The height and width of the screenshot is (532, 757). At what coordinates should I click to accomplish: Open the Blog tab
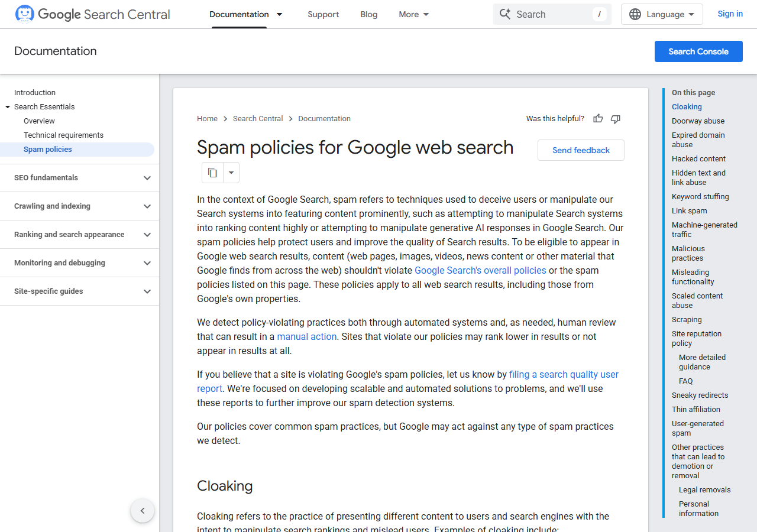(x=369, y=14)
